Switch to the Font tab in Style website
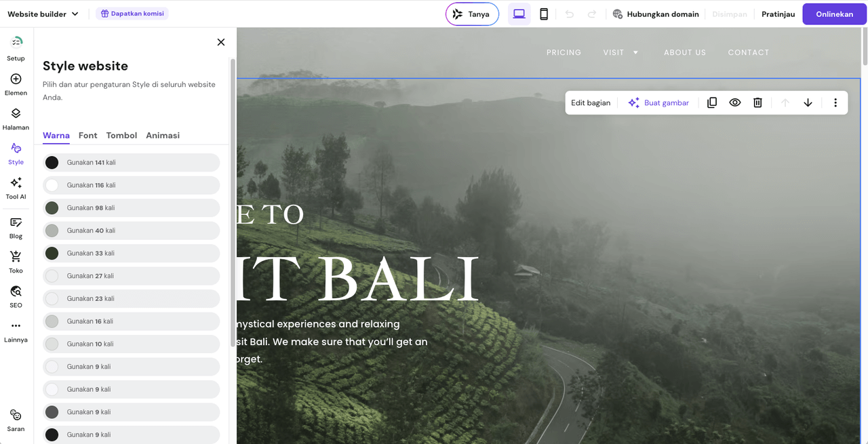868x444 pixels. point(87,135)
